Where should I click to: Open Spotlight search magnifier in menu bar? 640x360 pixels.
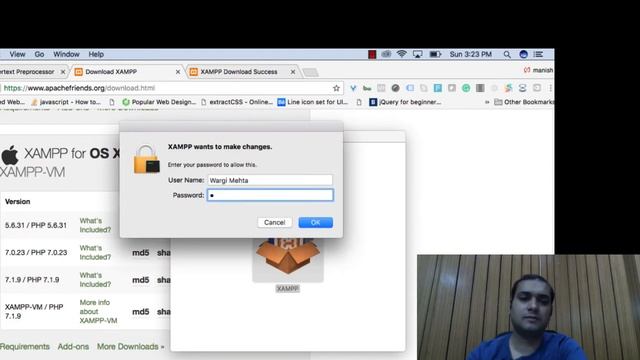(507, 54)
